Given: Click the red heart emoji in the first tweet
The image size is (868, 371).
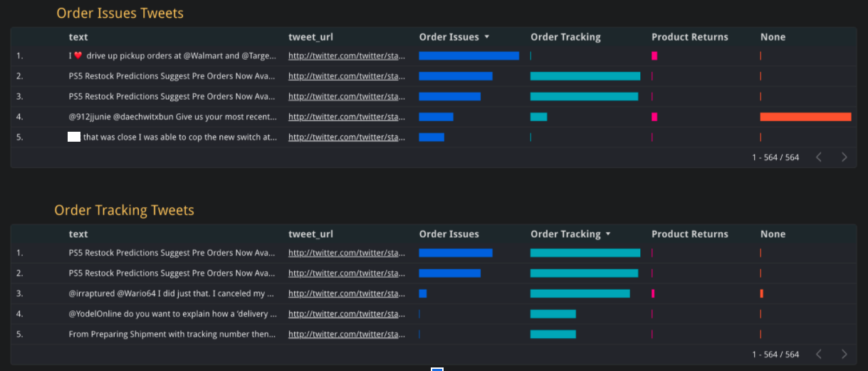Looking at the screenshot, I should point(78,56).
